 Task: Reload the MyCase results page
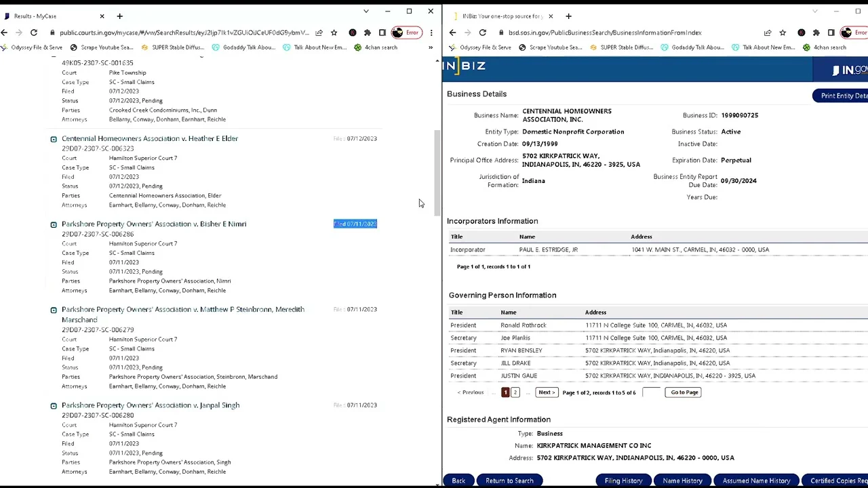[x=33, y=33]
